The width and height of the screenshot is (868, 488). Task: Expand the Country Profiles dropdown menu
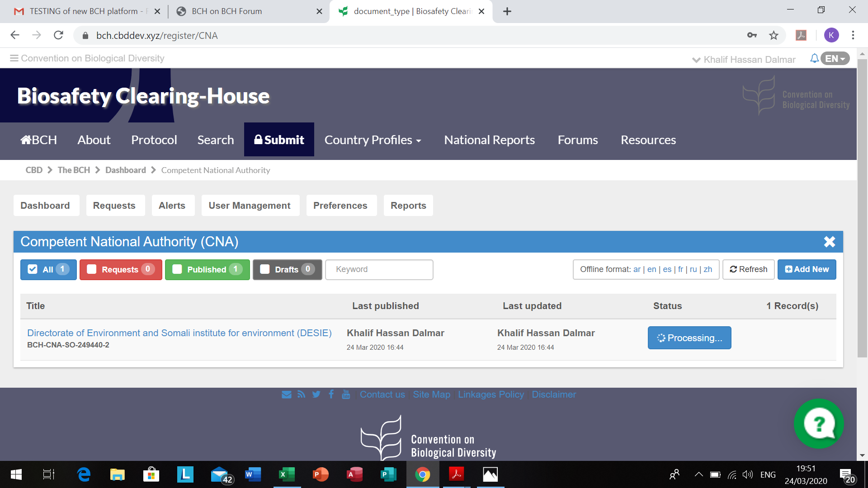point(373,140)
